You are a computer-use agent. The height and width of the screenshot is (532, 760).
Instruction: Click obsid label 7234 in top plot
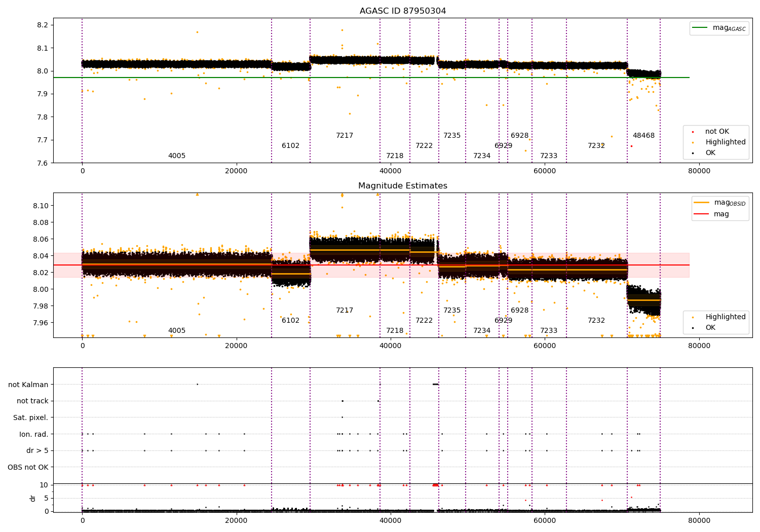[482, 156]
